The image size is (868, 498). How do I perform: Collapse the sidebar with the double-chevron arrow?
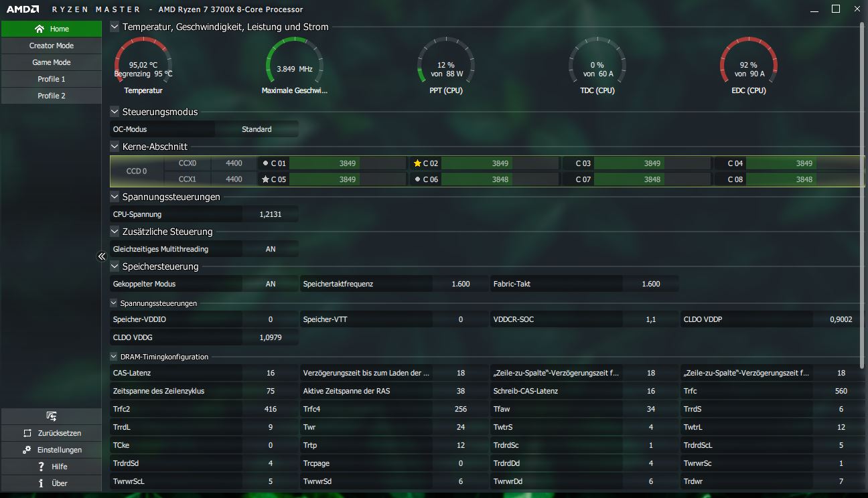tap(102, 256)
